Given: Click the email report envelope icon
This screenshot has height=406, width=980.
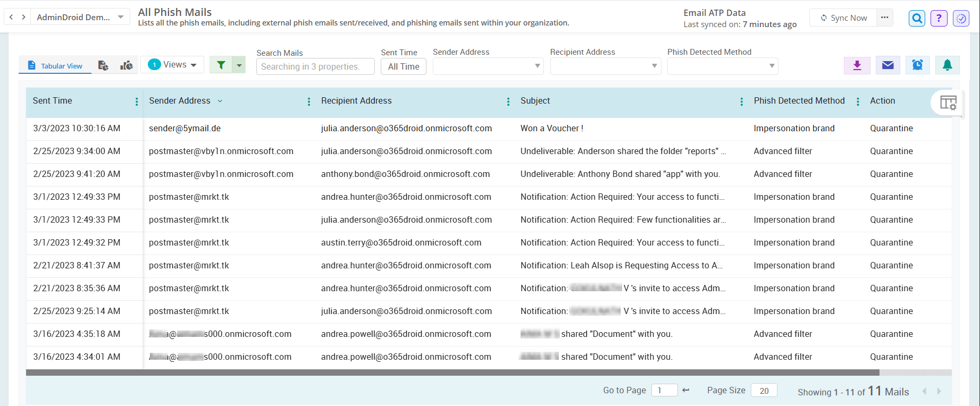Looking at the screenshot, I should coord(887,65).
